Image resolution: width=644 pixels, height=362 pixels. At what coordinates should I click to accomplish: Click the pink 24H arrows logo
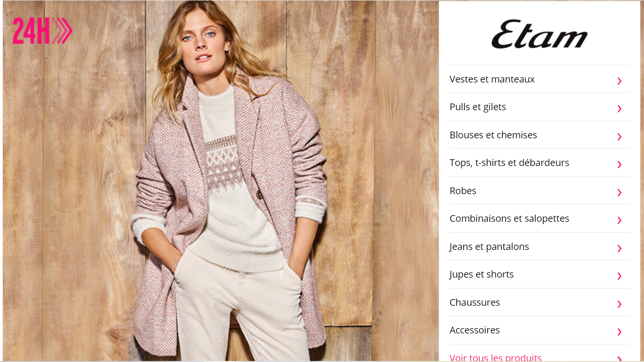(42, 31)
